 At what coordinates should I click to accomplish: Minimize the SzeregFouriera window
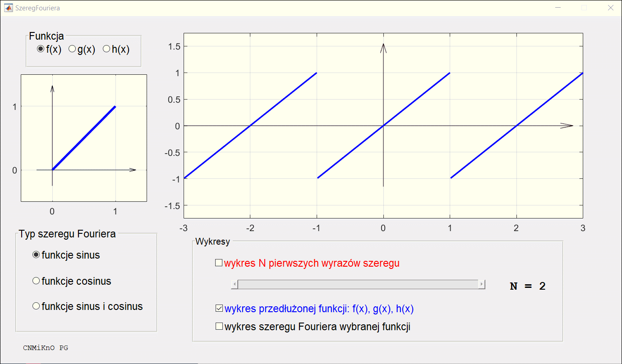[558, 8]
